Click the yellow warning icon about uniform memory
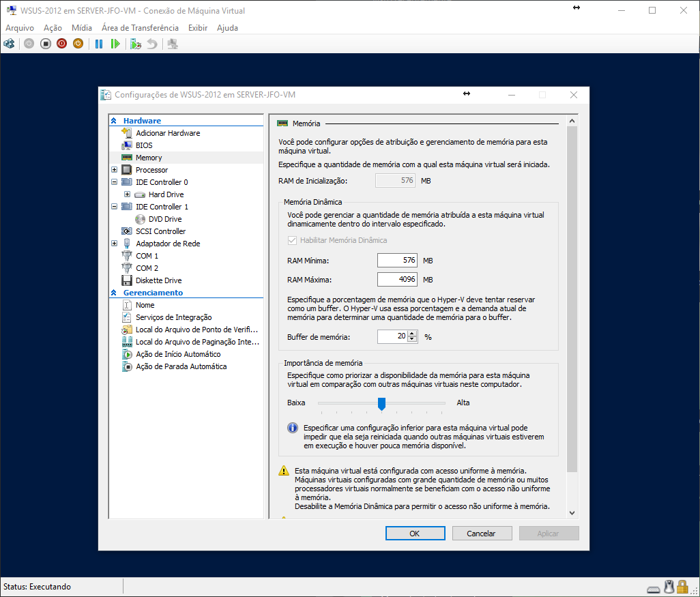This screenshot has height=597, width=700. click(284, 471)
